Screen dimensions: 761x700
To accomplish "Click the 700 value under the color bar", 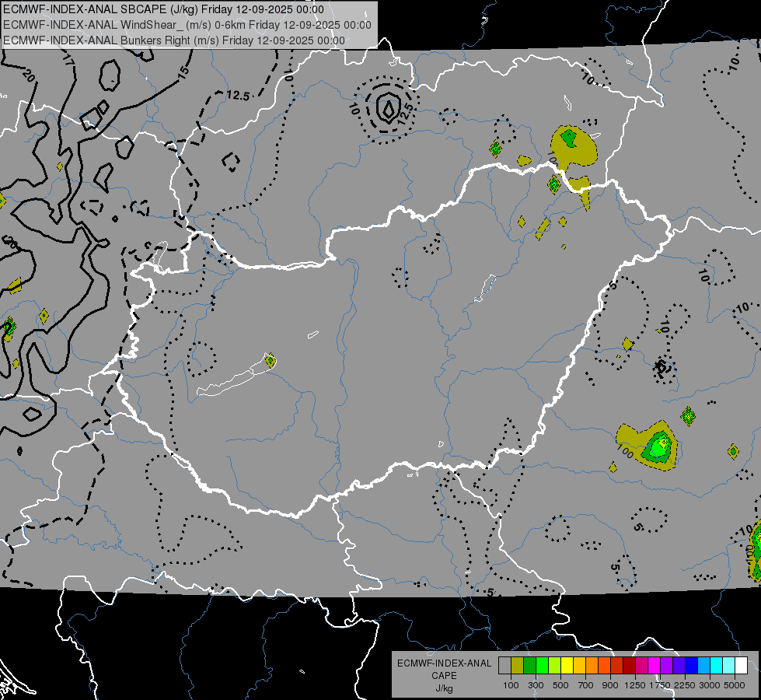I will (585, 685).
